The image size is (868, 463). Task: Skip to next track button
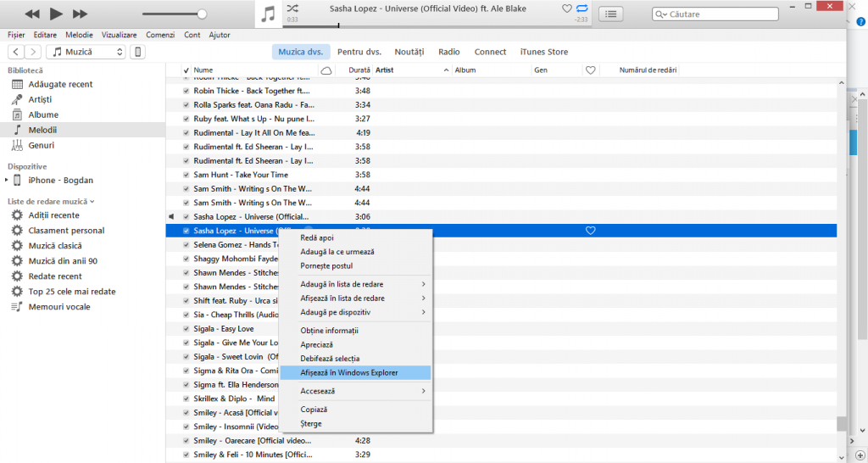pyautogui.click(x=81, y=14)
